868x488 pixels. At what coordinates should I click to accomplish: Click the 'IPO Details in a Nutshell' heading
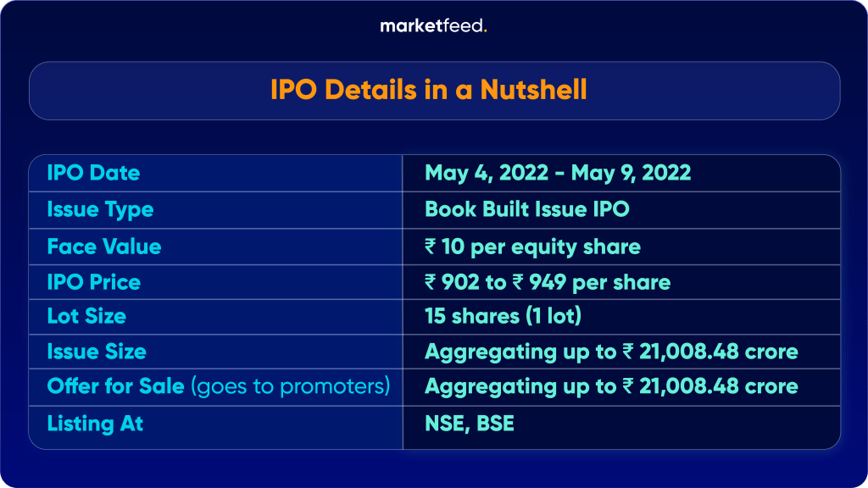(429, 90)
